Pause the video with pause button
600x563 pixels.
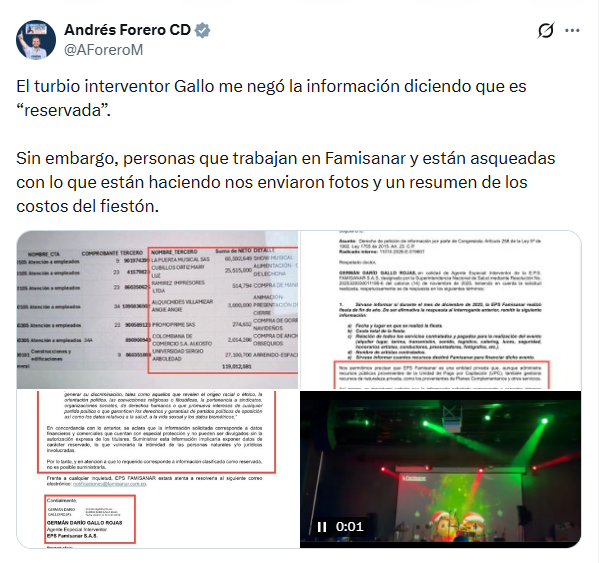pyautogui.click(x=322, y=527)
